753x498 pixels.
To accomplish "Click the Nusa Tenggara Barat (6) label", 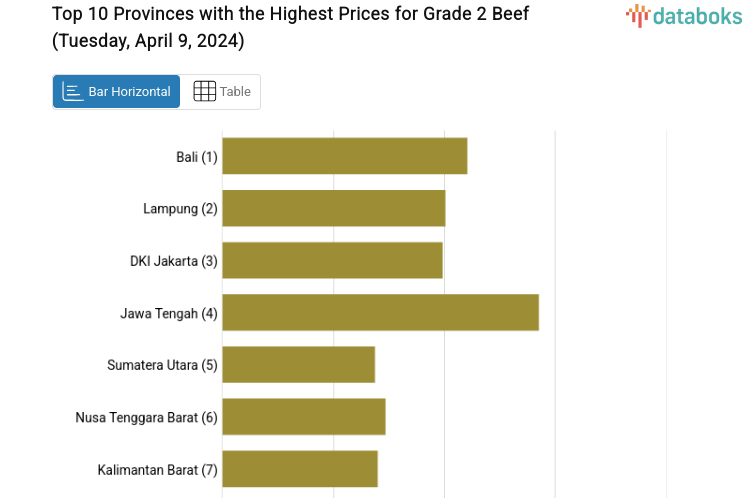I will 146,417.
